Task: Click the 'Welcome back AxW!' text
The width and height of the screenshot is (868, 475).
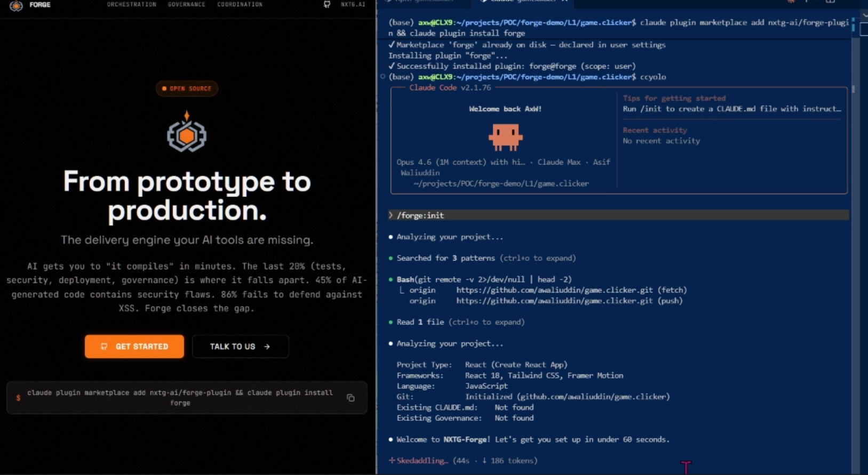Action: coord(505,109)
